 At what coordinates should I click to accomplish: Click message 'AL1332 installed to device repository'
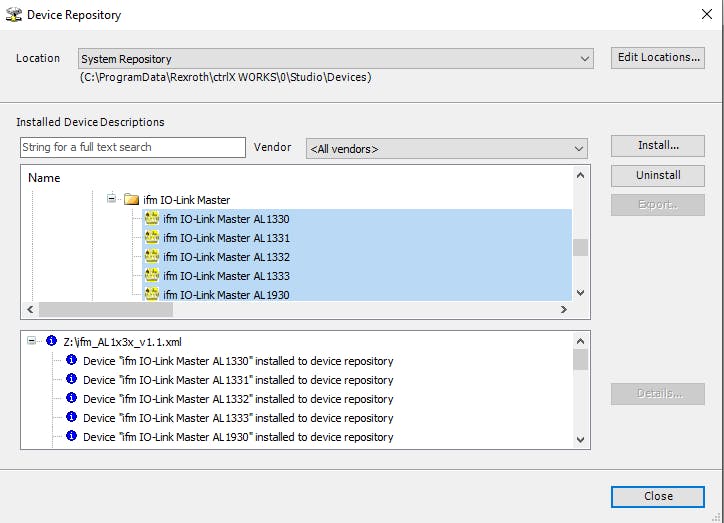(238, 399)
